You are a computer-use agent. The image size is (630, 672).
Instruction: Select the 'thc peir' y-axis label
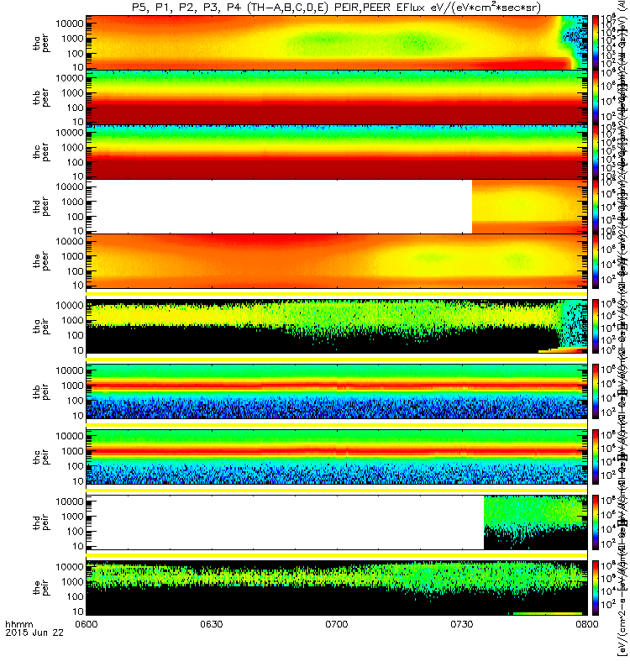41,457
